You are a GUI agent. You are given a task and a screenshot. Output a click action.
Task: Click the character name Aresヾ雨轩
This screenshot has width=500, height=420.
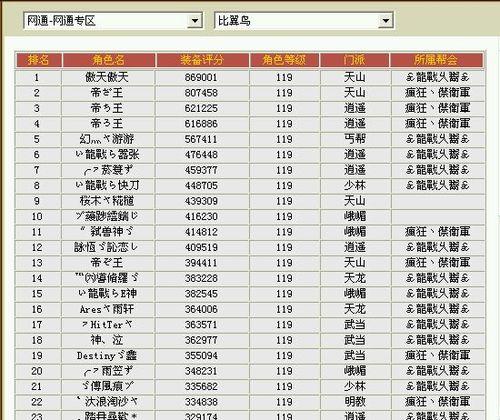pyautogui.click(x=107, y=309)
